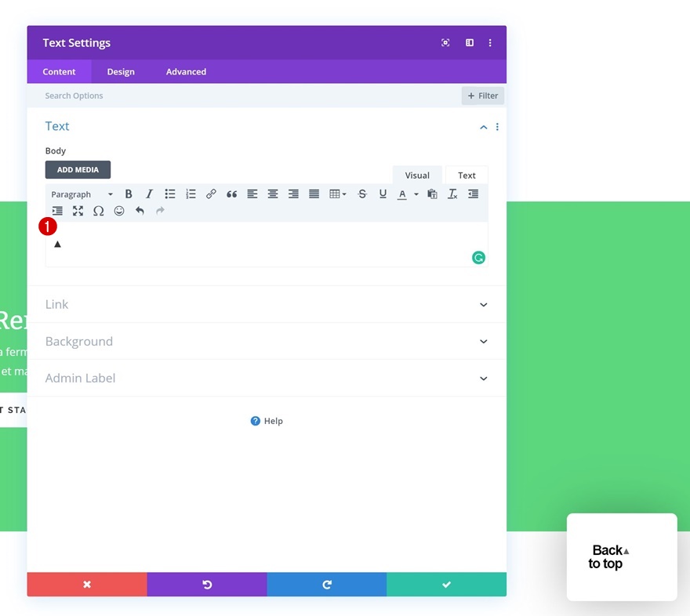Switch to the Text editor mode
Image resolution: width=690 pixels, height=616 pixels.
click(x=467, y=174)
